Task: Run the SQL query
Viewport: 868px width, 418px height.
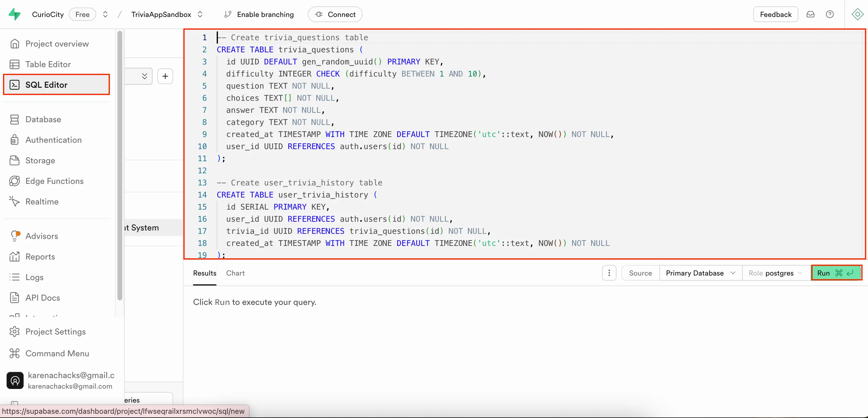Action: click(x=836, y=273)
